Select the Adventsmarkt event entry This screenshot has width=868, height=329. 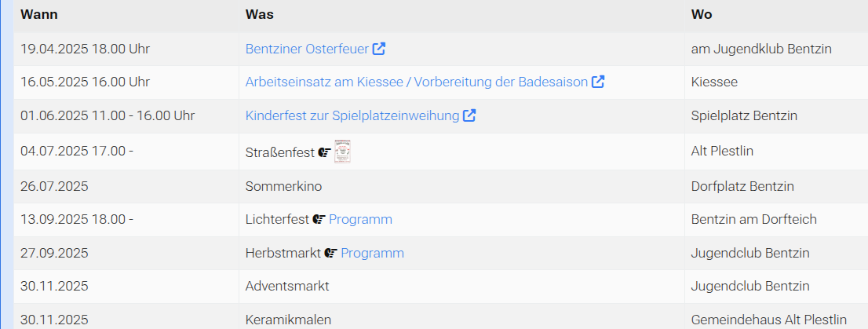click(287, 286)
